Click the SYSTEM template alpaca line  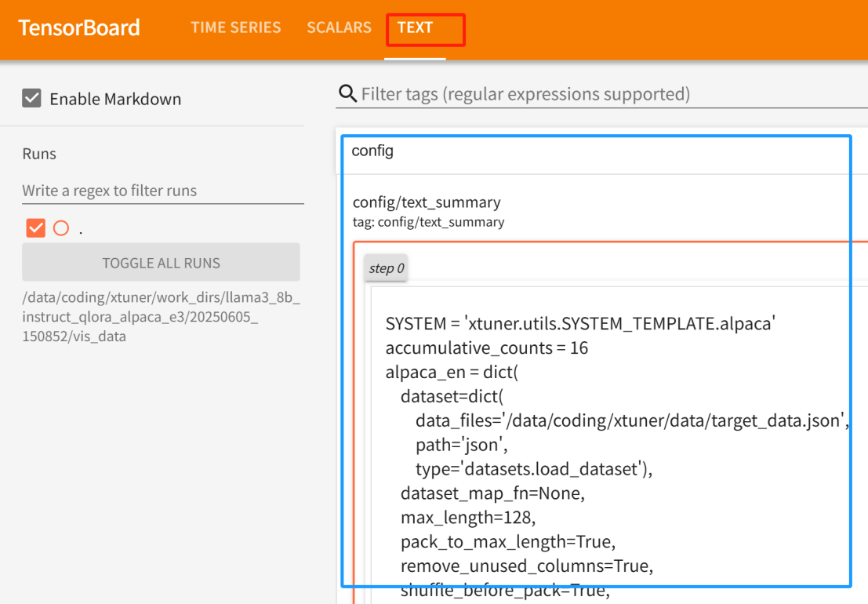tap(580, 323)
